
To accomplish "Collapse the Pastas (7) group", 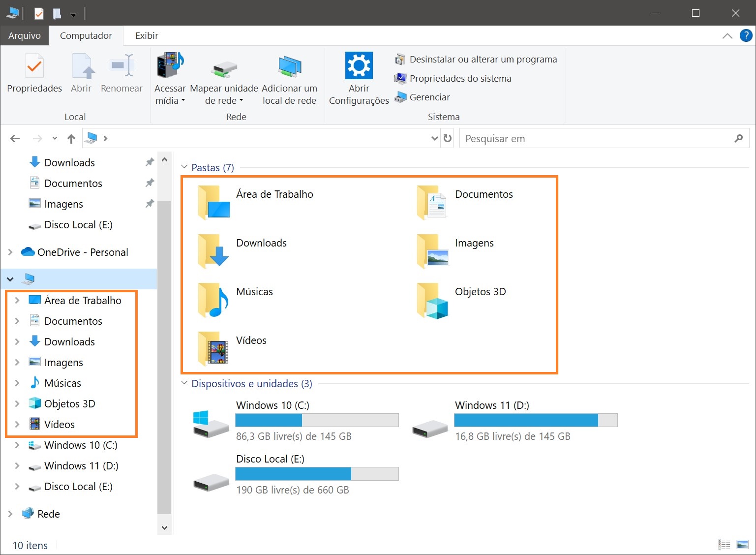I will click(x=184, y=167).
